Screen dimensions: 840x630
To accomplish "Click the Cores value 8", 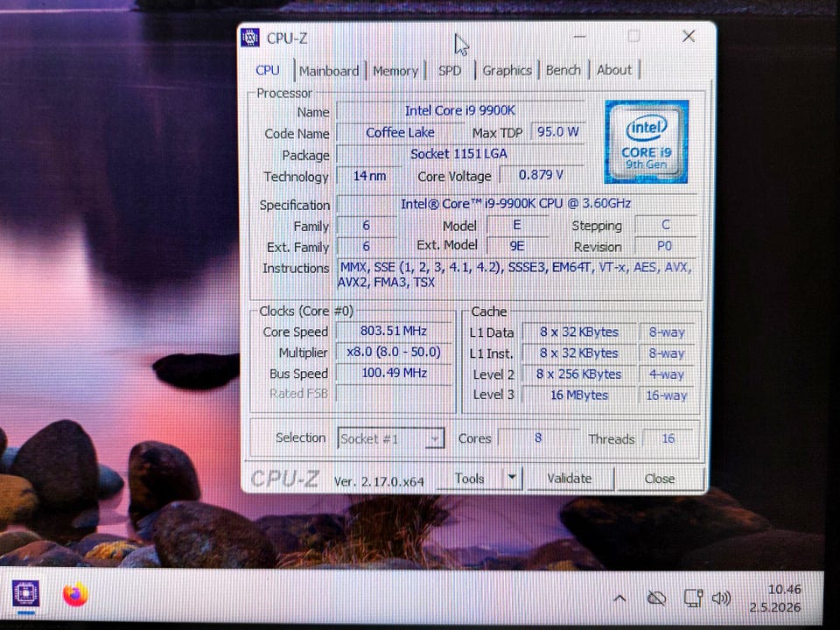I will coord(538,438).
